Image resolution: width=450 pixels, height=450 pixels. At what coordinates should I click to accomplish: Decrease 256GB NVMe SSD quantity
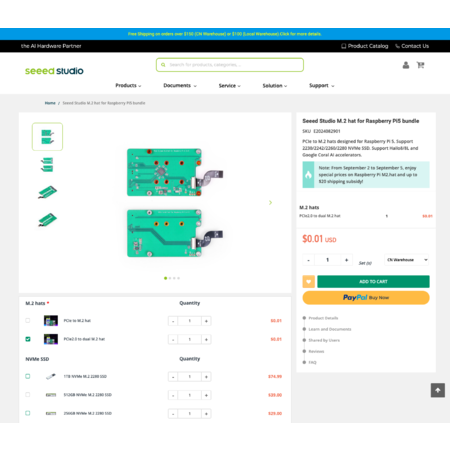[x=173, y=414]
